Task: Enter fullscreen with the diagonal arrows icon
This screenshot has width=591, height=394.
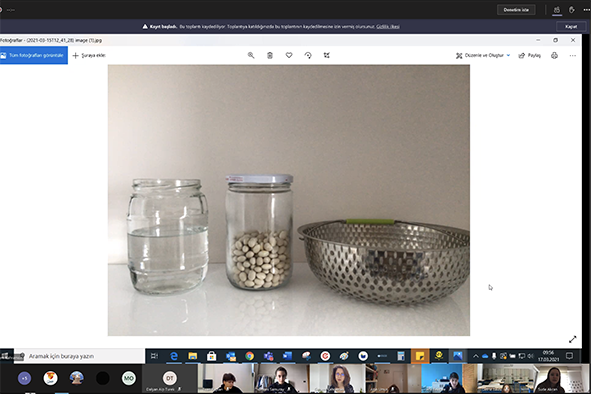Action: point(573,339)
